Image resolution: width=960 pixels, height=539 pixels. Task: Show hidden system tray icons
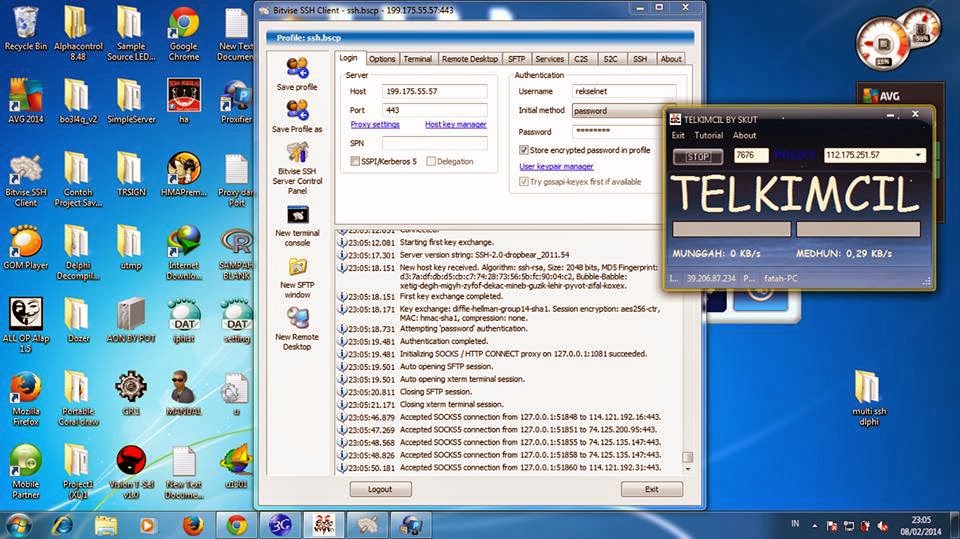tap(814, 526)
